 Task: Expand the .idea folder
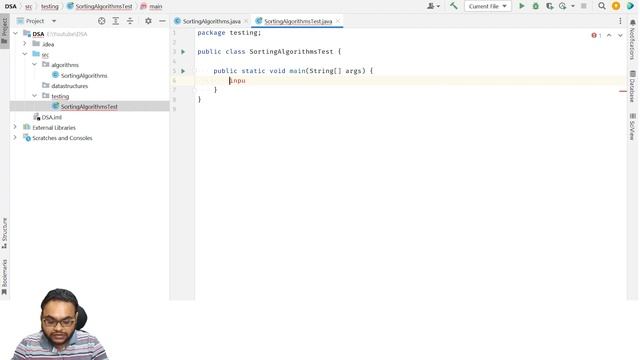coord(25,44)
